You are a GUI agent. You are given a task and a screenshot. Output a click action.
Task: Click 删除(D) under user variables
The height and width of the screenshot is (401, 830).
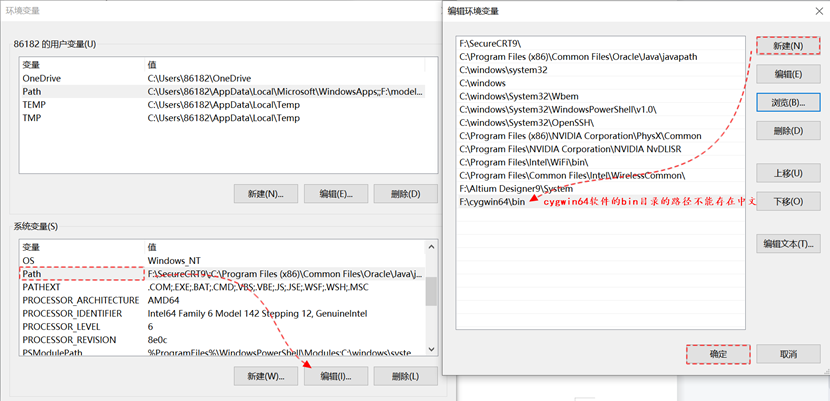405,194
